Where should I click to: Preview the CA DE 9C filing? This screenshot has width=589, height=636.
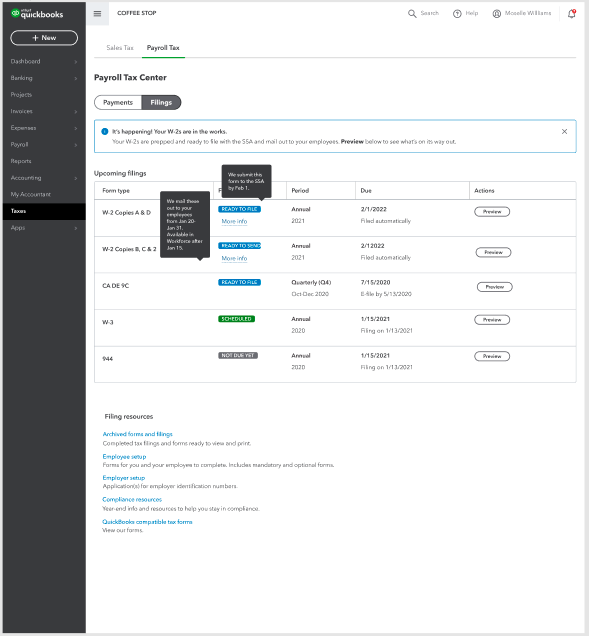coord(494,287)
